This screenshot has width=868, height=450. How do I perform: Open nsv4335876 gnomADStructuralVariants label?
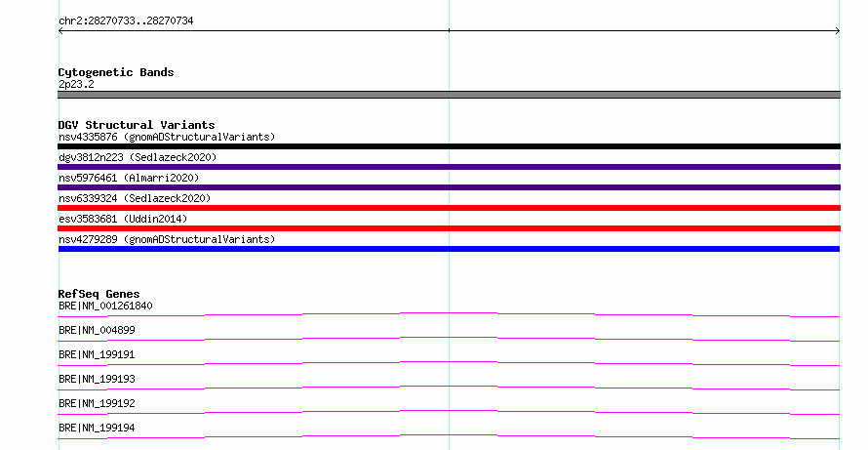(167, 137)
